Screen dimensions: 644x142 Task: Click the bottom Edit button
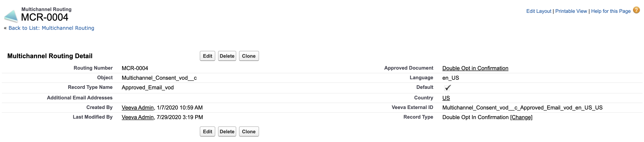coord(207,131)
